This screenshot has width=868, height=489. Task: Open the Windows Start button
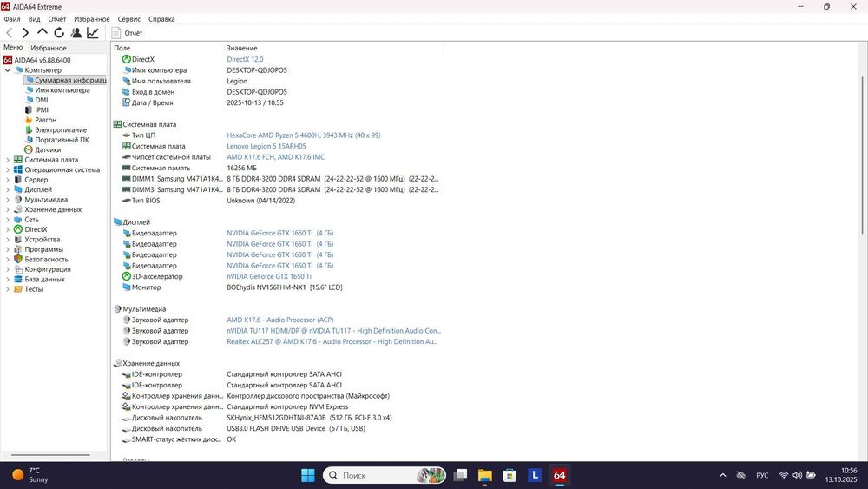pos(308,475)
